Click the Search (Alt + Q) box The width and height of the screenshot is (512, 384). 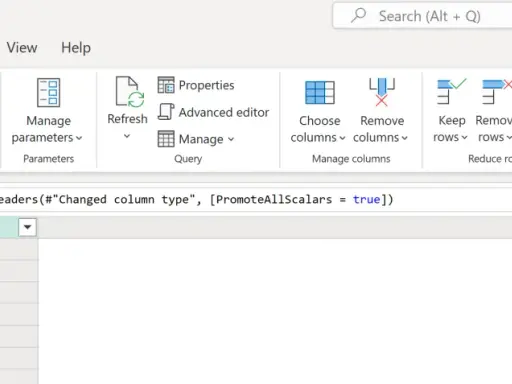point(422,16)
